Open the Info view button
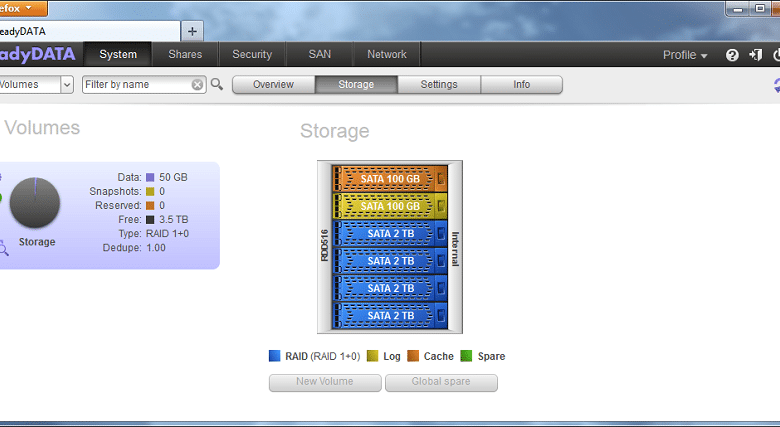The width and height of the screenshot is (780, 427). tap(521, 85)
